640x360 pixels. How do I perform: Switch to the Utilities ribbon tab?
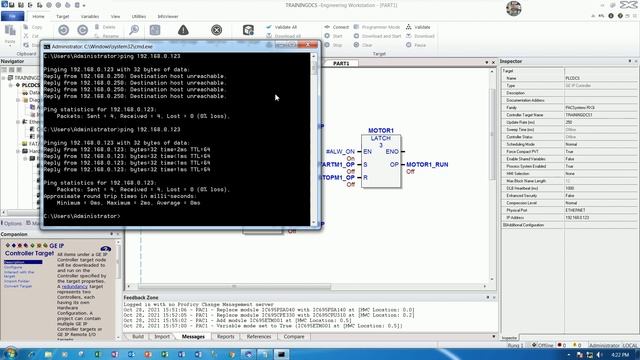[x=139, y=16]
